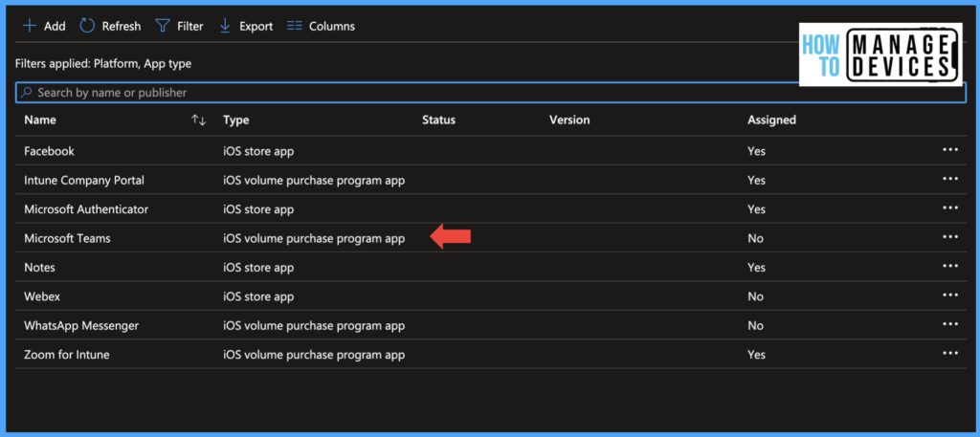Click the Filters applied: Platform, App type text
The width and height of the screenshot is (980, 437).
[103, 64]
